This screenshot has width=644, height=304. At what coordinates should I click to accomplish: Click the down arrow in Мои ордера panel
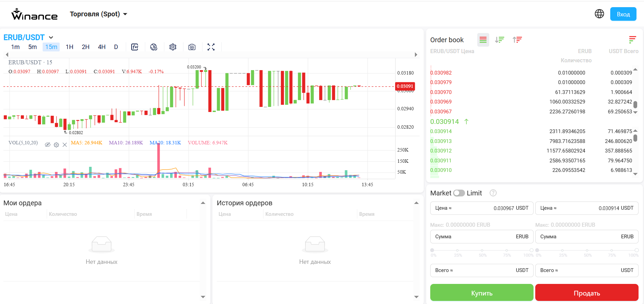(203, 297)
